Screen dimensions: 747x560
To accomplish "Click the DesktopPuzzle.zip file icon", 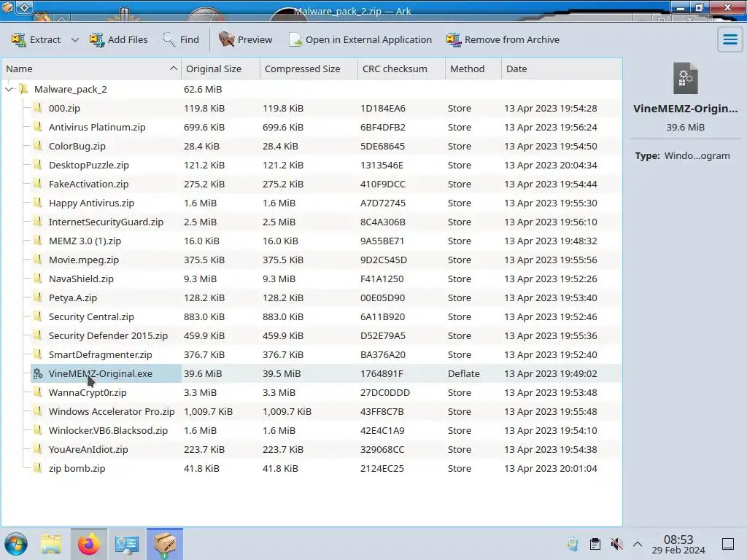I will [x=38, y=166].
